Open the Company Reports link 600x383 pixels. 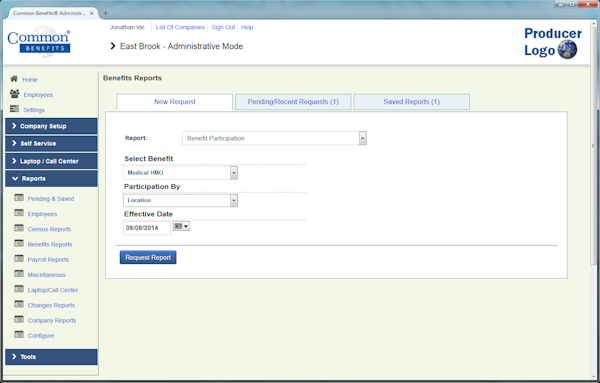pos(52,320)
